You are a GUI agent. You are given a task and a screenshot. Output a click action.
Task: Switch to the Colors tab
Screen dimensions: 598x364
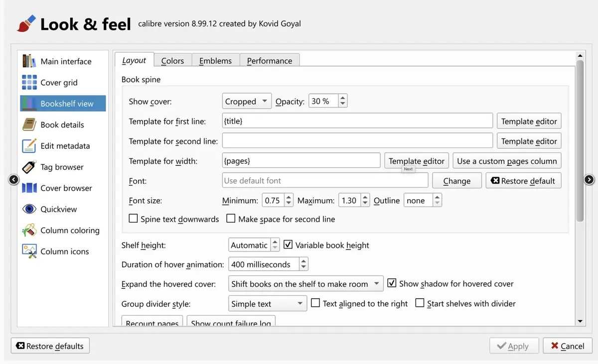click(x=172, y=61)
